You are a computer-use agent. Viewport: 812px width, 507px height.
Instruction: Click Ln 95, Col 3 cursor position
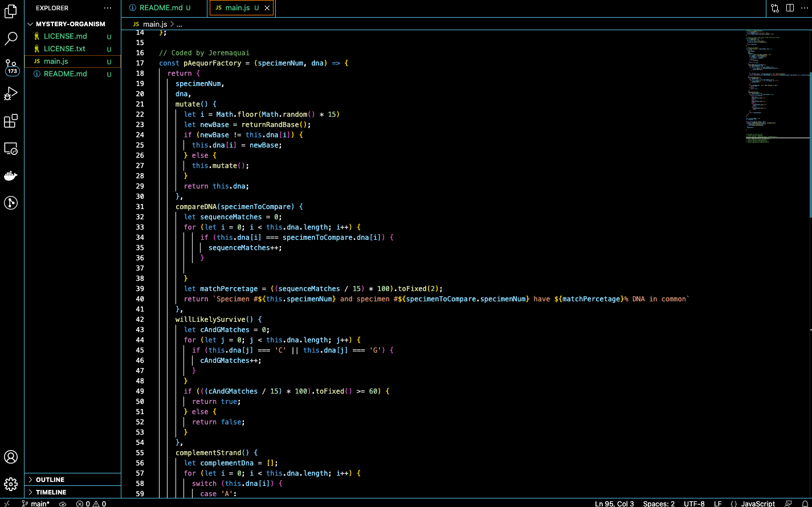pos(614,504)
